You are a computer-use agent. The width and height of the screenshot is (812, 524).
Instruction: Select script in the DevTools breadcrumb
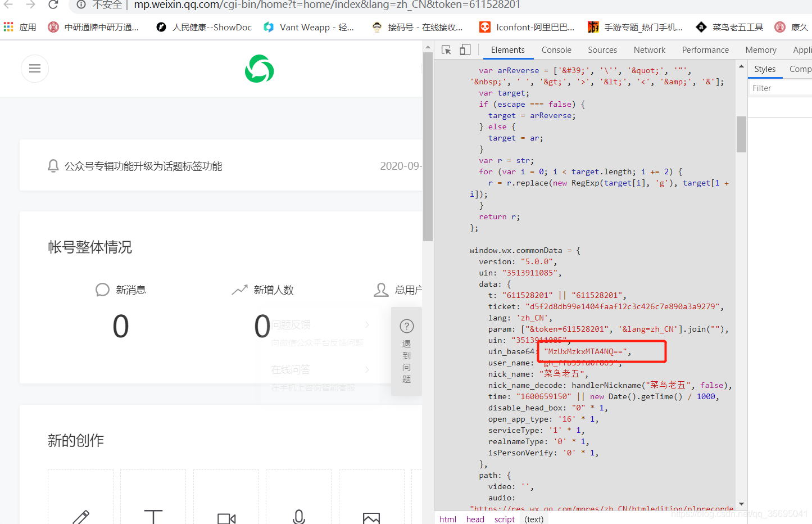point(505,519)
